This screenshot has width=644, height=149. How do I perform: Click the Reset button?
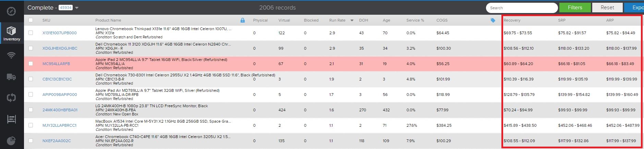click(607, 8)
